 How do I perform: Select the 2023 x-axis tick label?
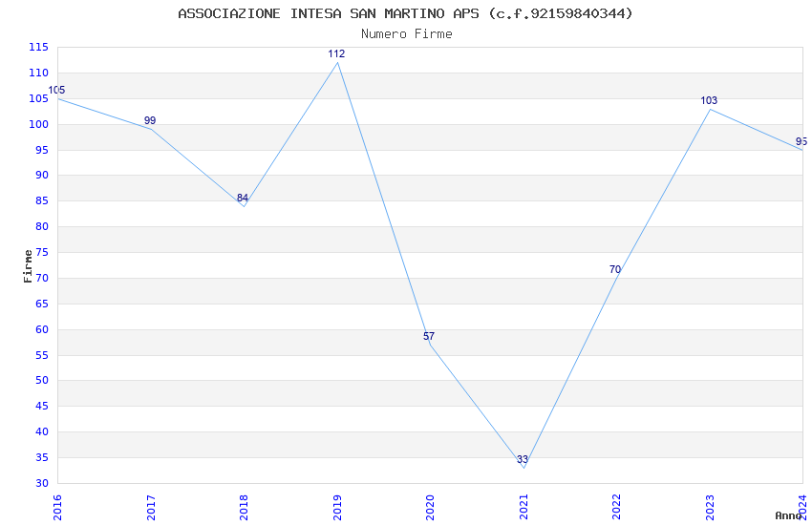click(710, 508)
